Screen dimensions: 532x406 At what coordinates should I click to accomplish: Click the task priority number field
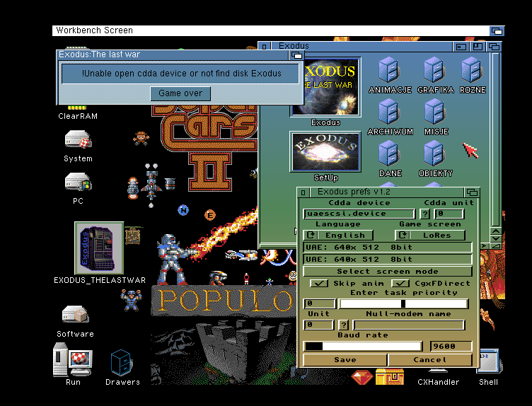pyautogui.click(x=319, y=303)
